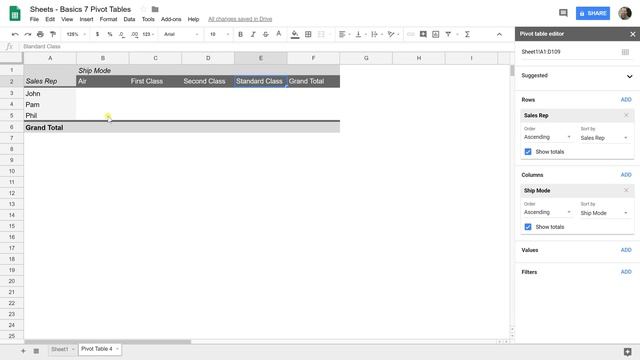Open vertical align options
This screenshot has height=360, width=640.
click(x=360, y=34)
